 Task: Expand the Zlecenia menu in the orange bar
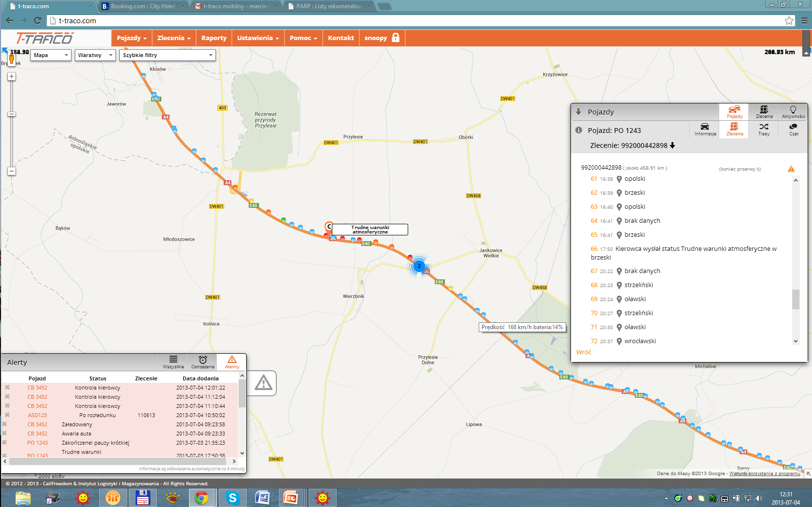(174, 38)
